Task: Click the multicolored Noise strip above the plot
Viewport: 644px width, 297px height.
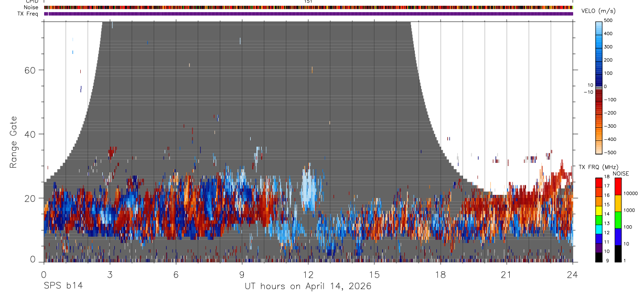Action: (308, 7)
